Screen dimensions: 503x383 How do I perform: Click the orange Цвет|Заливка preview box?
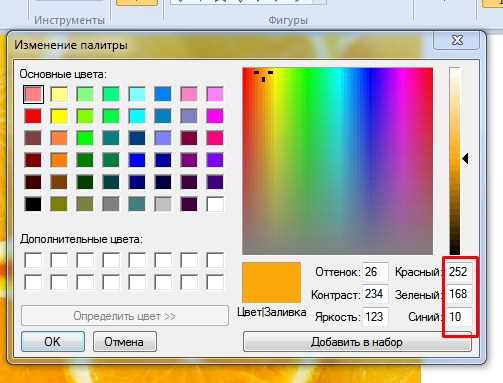[271, 282]
